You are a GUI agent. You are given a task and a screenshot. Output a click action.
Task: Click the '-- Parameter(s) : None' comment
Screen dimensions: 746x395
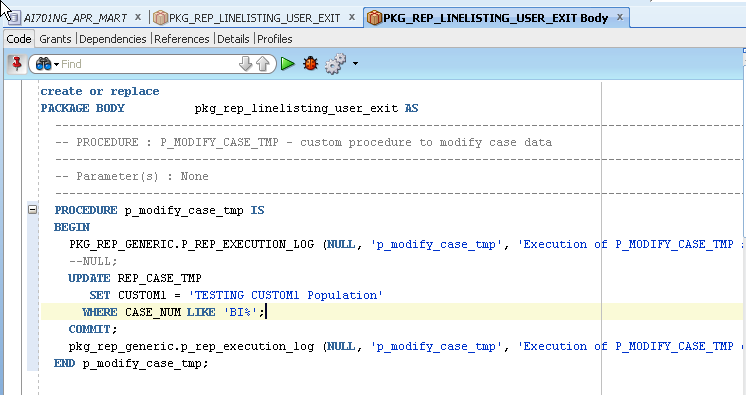132,177
